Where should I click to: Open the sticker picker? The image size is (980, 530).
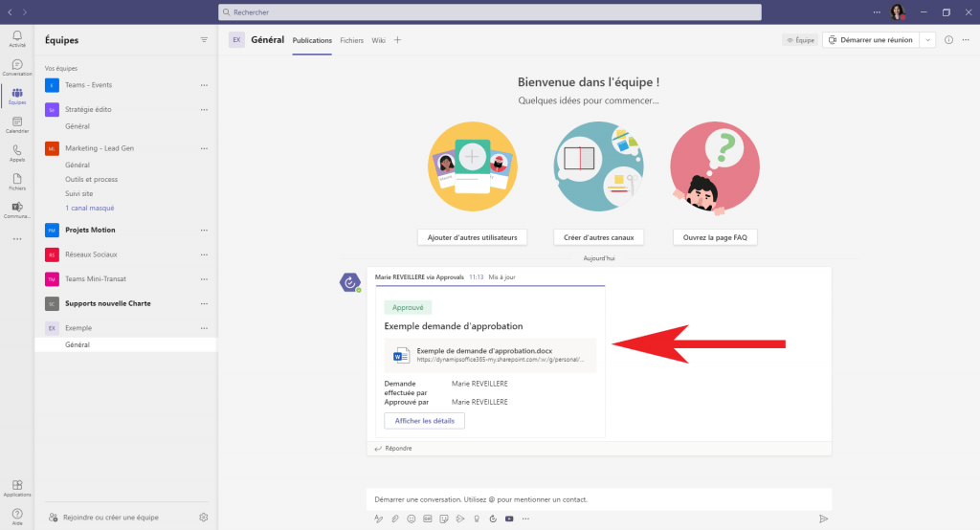444,519
